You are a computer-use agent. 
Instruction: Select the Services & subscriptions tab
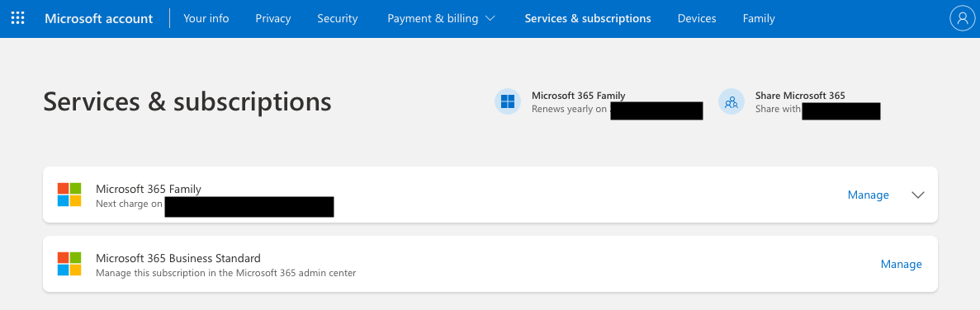pyautogui.click(x=588, y=19)
